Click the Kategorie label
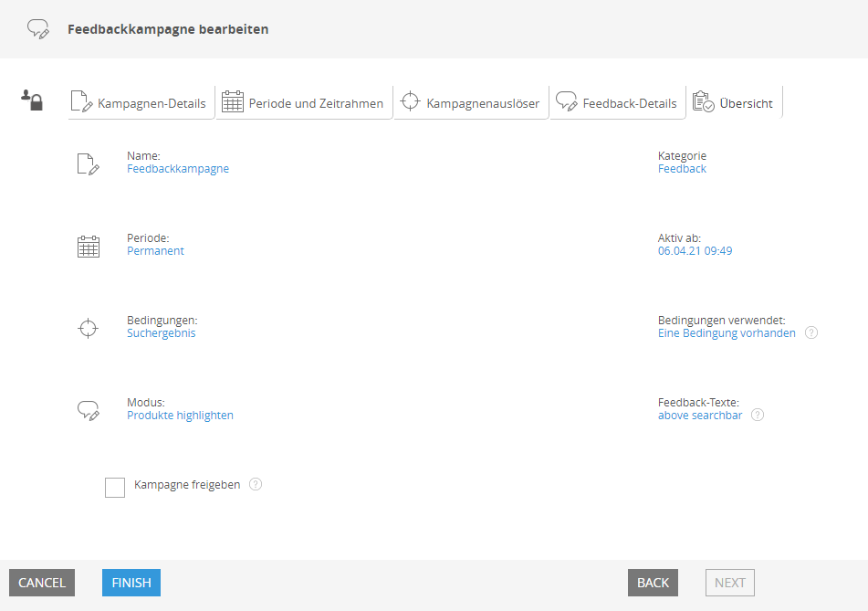The width and height of the screenshot is (868, 611). coord(682,155)
